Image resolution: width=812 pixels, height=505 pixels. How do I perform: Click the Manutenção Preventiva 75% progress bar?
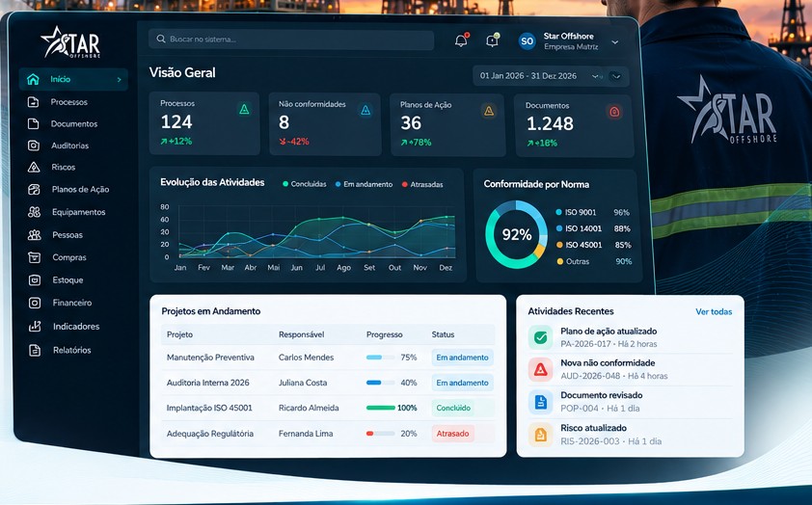coord(380,358)
